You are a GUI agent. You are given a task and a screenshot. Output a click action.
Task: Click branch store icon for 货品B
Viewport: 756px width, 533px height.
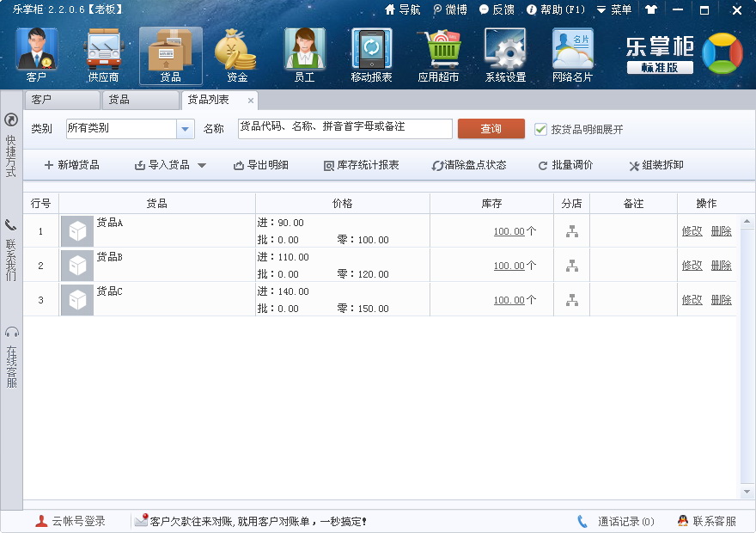[x=572, y=266]
